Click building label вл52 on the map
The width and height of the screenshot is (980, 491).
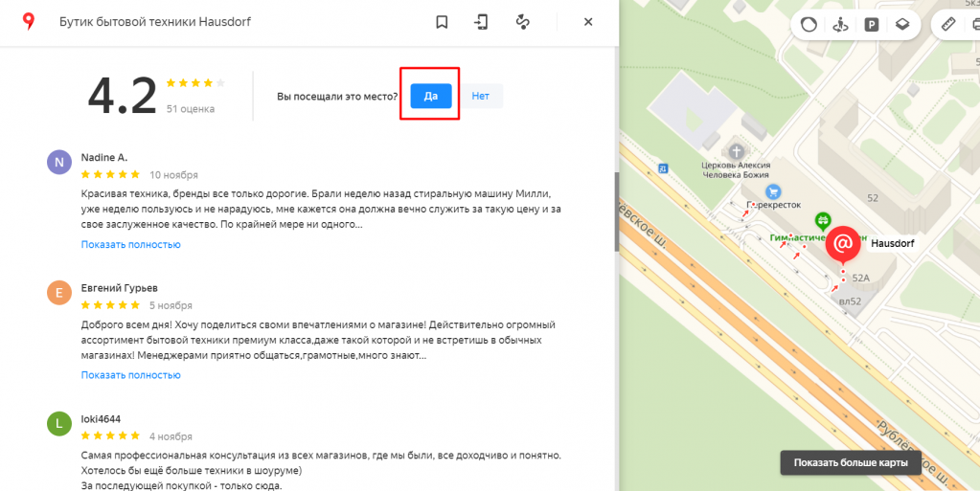coord(850,301)
